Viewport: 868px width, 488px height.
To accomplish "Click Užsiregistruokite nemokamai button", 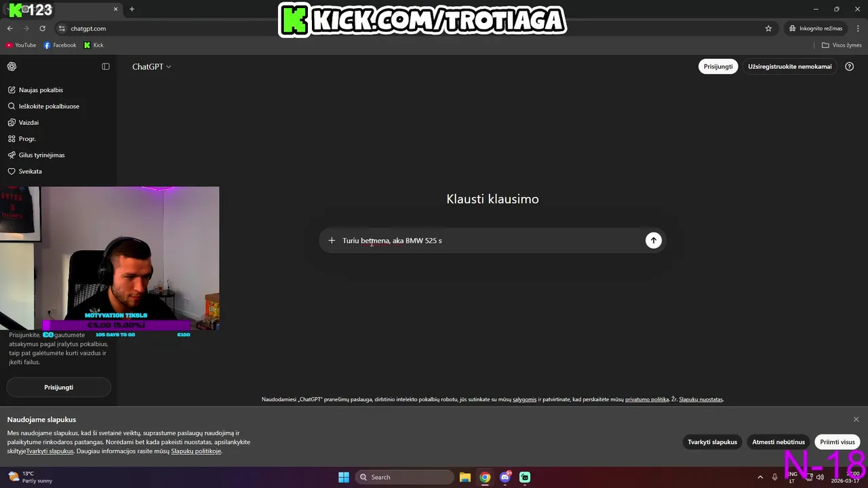I will click(x=789, y=66).
